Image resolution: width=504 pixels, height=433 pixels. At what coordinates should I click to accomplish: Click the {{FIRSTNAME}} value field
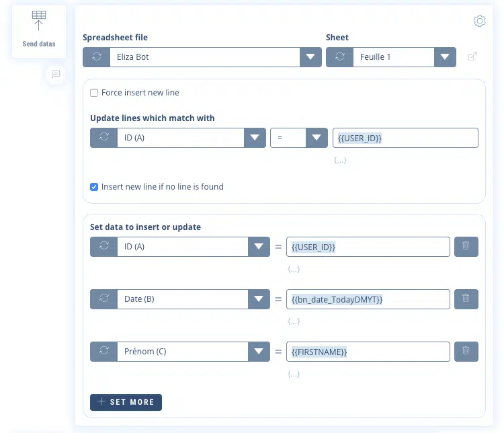pos(368,352)
